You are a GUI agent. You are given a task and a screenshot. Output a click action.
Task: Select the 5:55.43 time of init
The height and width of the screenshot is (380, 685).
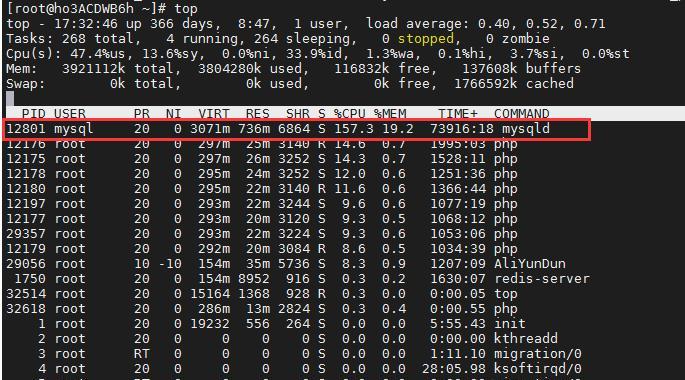(458, 324)
